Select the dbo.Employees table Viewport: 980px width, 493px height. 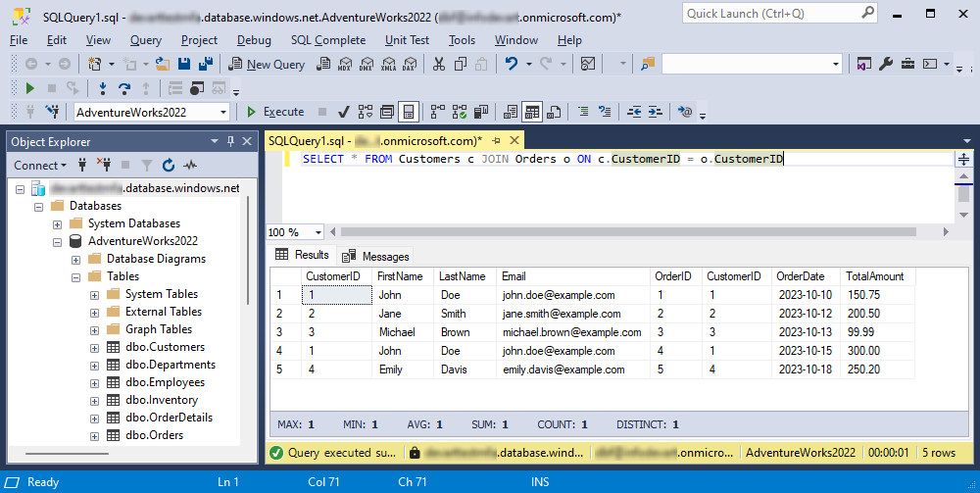tap(165, 382)
